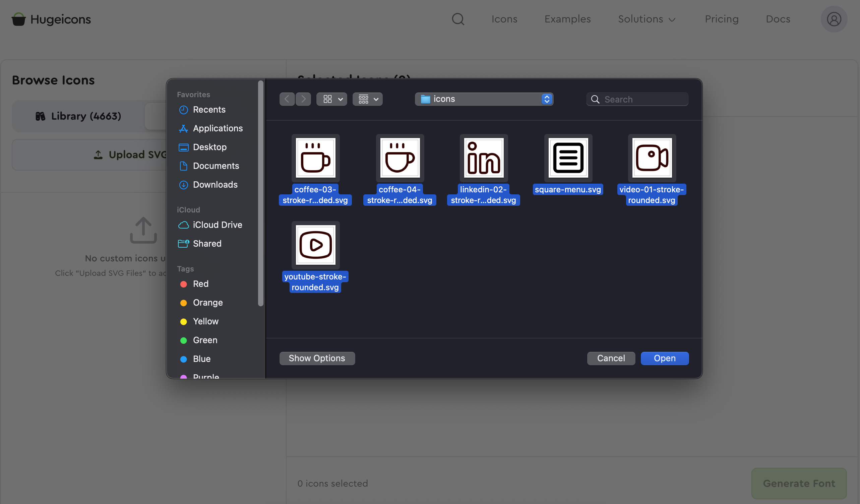Viewport: 860px width, 504px height.
Task: Click the search icon in the top navbar
Action: click(x=458, y=19)
